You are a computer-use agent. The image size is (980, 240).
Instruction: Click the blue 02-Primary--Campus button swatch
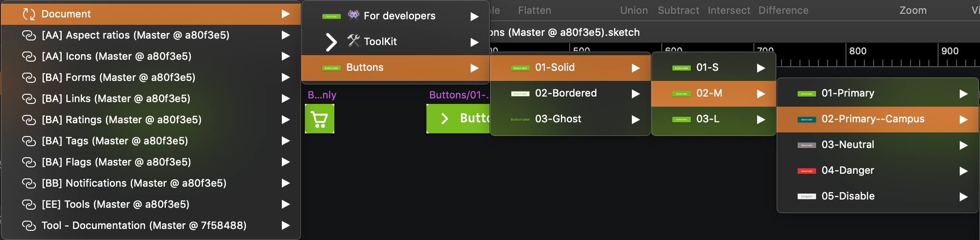coord(806,120)
